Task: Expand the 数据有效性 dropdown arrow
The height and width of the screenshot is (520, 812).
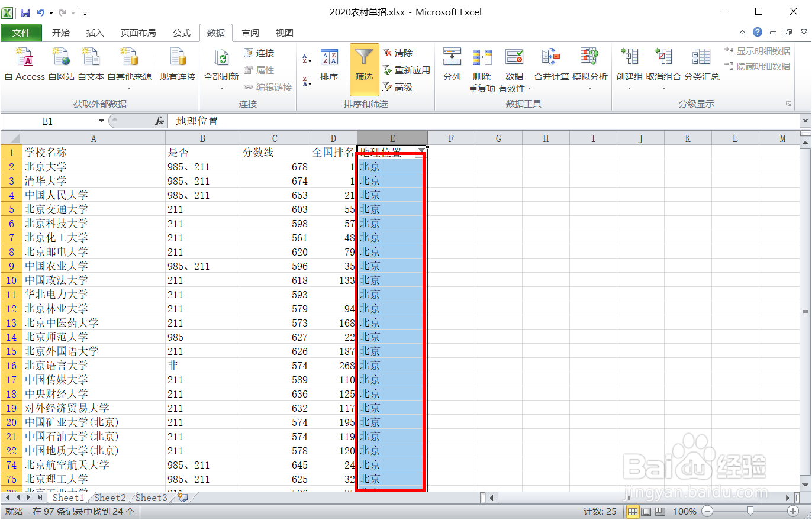Action: (x=528, y=88)
